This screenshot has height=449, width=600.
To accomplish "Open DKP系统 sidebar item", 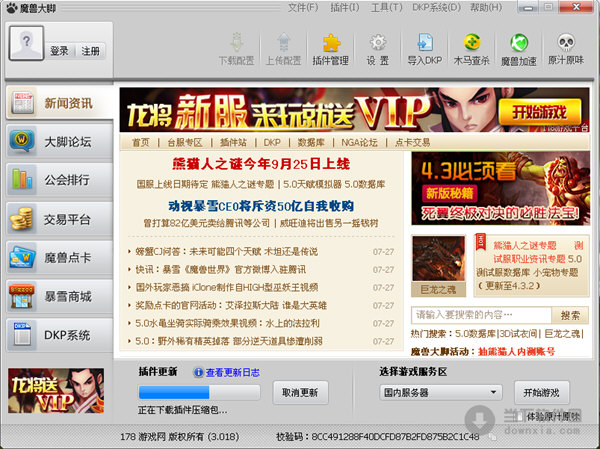I will [59, 335].
